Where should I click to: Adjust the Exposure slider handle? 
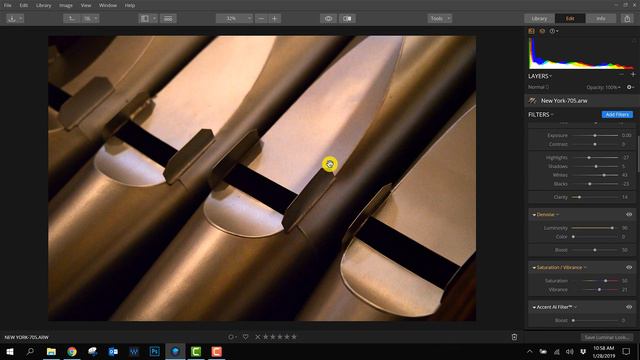[x=595, y=135]
